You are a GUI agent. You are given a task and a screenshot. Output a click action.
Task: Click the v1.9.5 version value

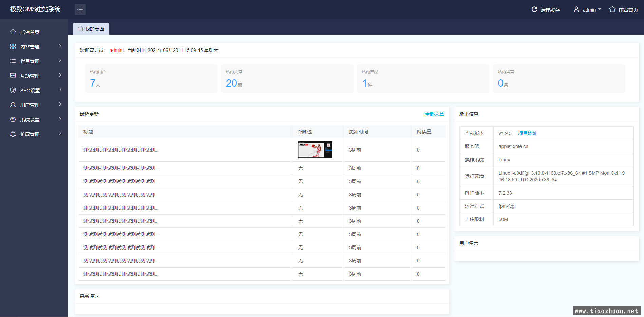tap(505, 133)
